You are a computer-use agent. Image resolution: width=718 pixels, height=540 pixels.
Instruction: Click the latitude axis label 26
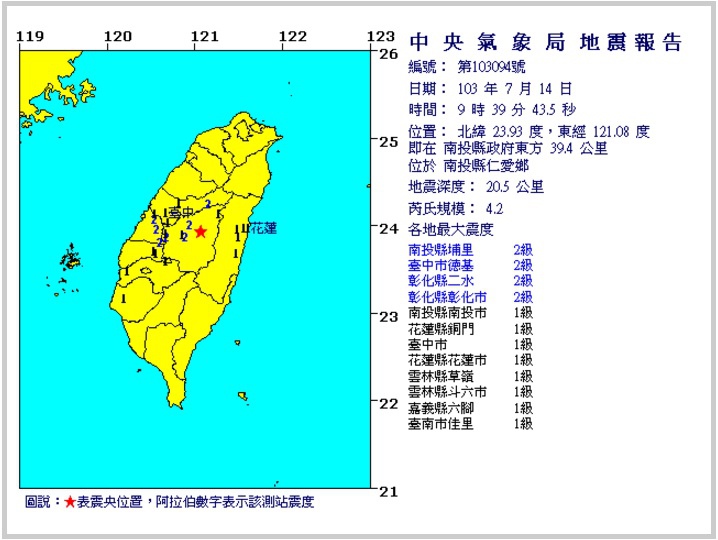(389, 54)
